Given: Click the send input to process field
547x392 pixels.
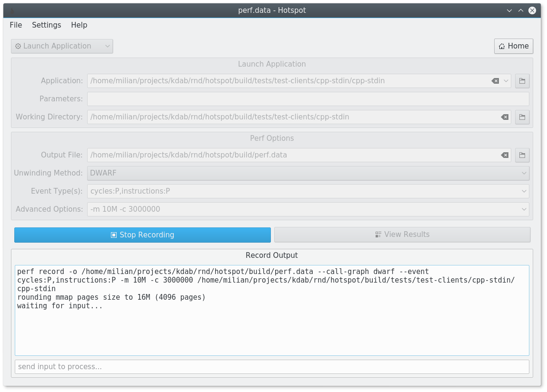Looking at the screenshot, I should [272, 366].
